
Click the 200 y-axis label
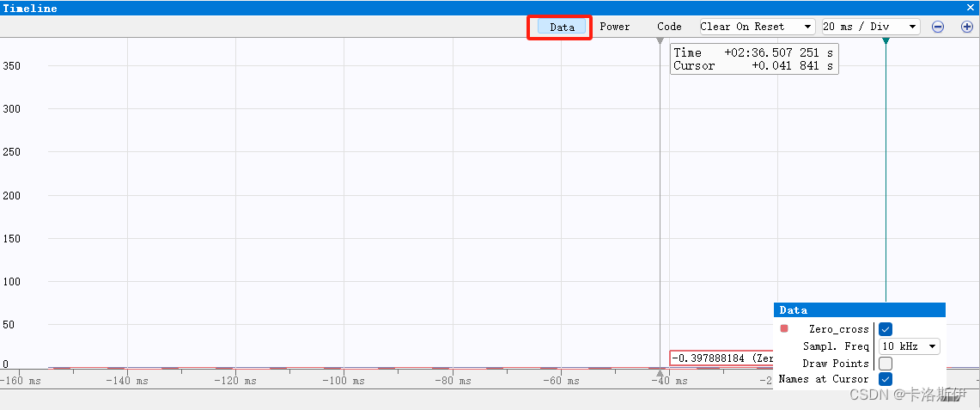(12, 196)
